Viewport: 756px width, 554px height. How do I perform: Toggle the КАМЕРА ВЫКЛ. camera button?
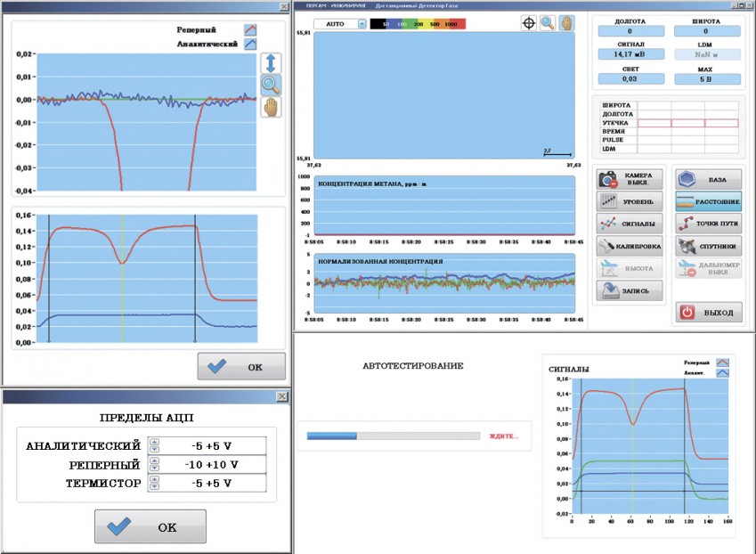click(x=630, y=179)
